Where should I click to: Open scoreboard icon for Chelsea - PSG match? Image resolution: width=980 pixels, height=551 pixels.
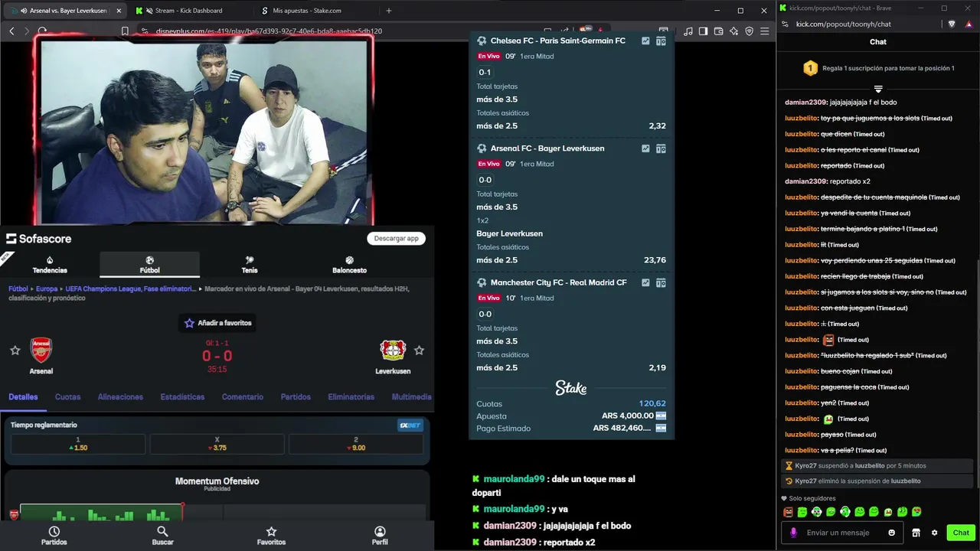[661, 41]
